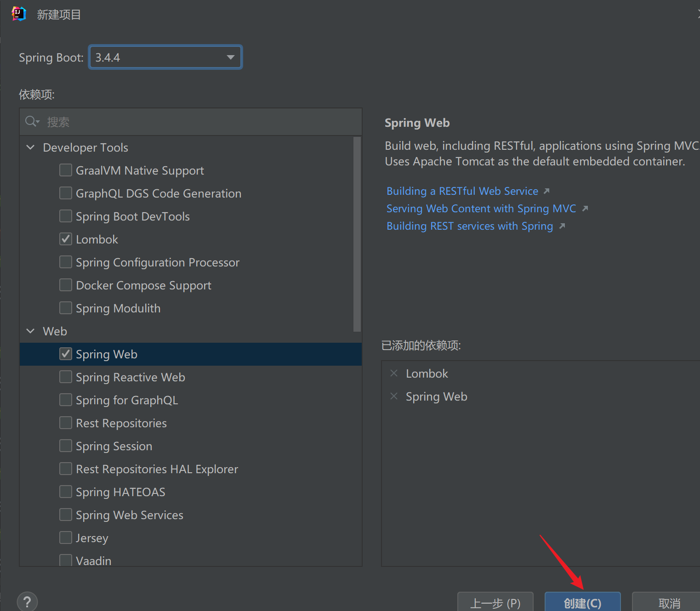Enable Spring Boot DevTools checkbox
This screenshot has width=700, height=611.
click(x=66, y=216)
